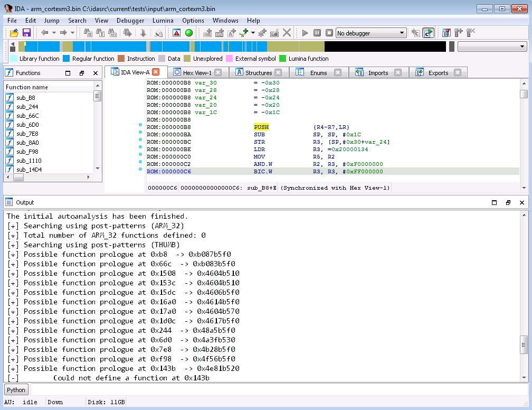Click the Save database floppy icon
The image size is (532, 410).
(x=26, y=33)
